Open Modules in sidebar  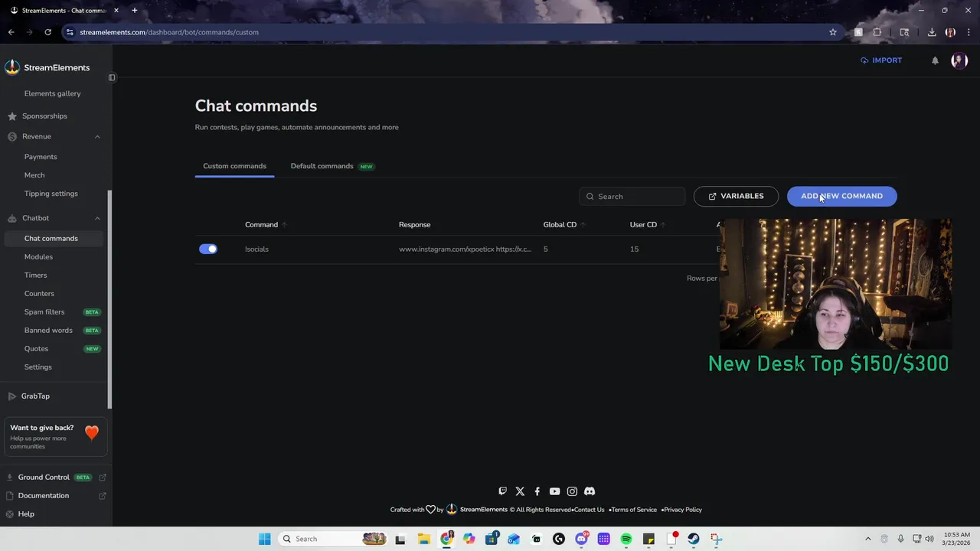click(x=38, y=256)
